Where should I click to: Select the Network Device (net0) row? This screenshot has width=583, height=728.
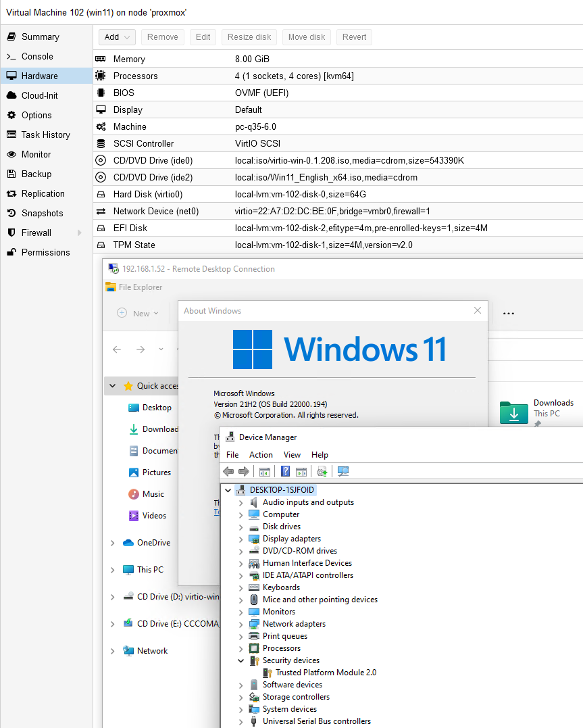point(338,212)
